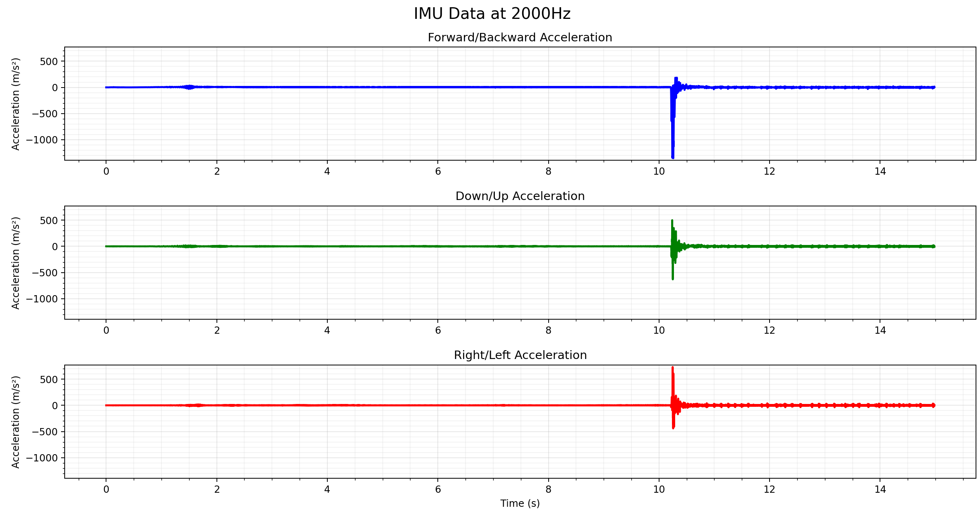
Task: Click the red positive spike peak in bottom plot
Action: pyautogui.click(x=672, y=368)
